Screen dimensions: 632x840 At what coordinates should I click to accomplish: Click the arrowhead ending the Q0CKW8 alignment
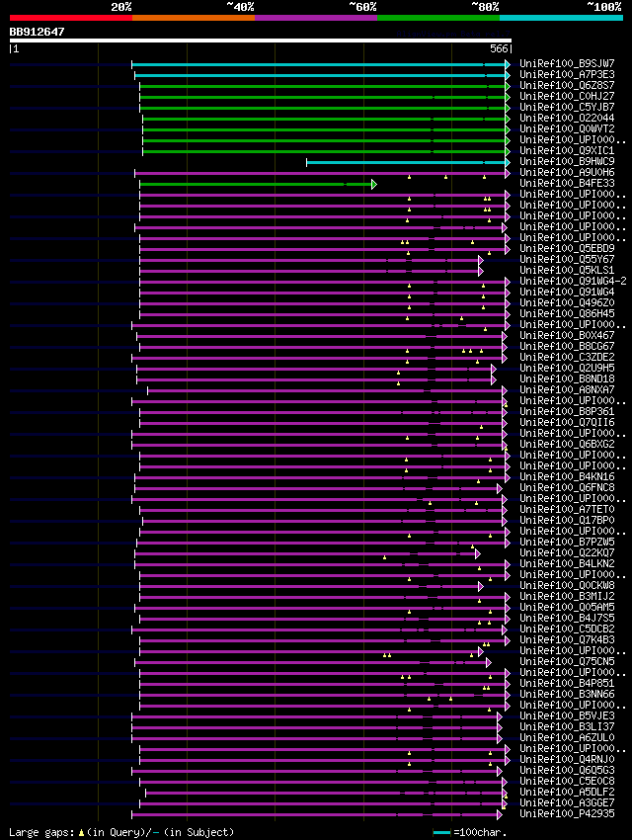point(481,587)
